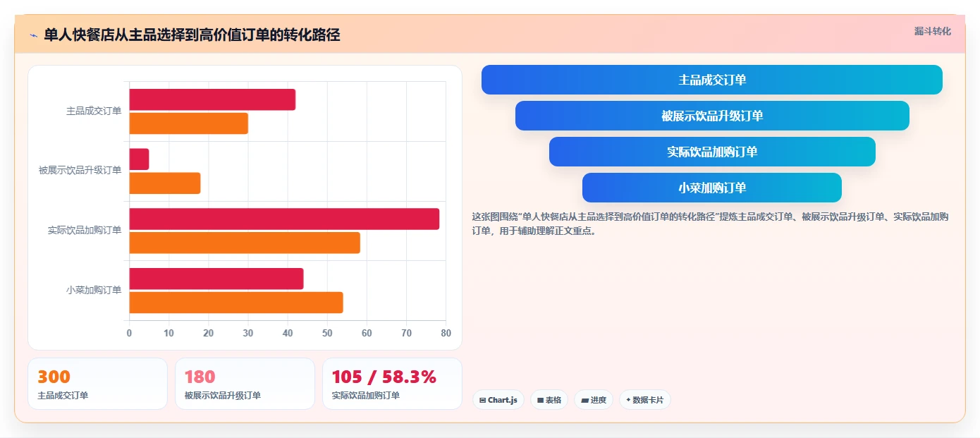Click the red bar for 实际饮品加购订单
Screen dimensions: 980x438
pyautogui.click(x=284, y=219)
